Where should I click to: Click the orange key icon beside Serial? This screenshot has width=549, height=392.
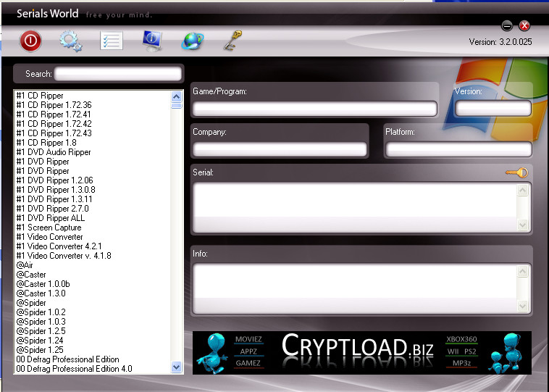tap(517, 172)
